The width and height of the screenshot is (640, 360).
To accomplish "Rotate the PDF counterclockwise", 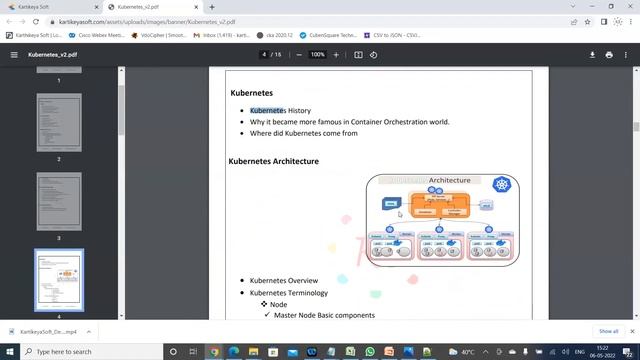I will [x=373, y=55].
